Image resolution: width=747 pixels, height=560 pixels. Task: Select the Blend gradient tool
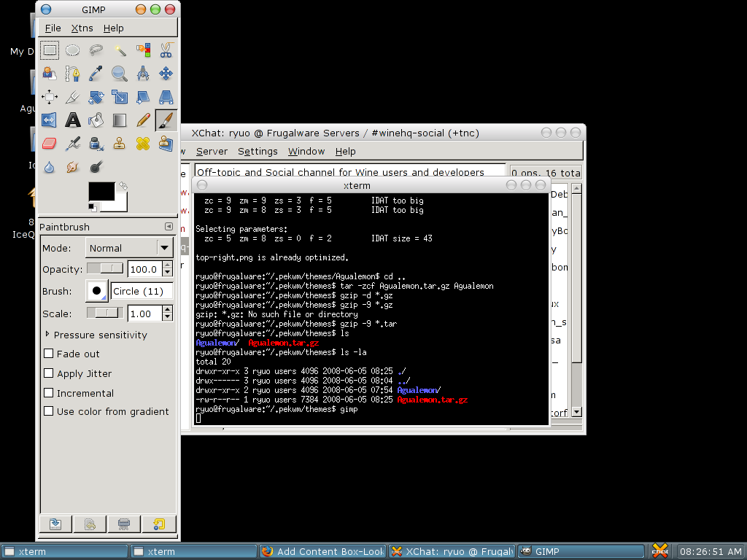coord(120,120)
